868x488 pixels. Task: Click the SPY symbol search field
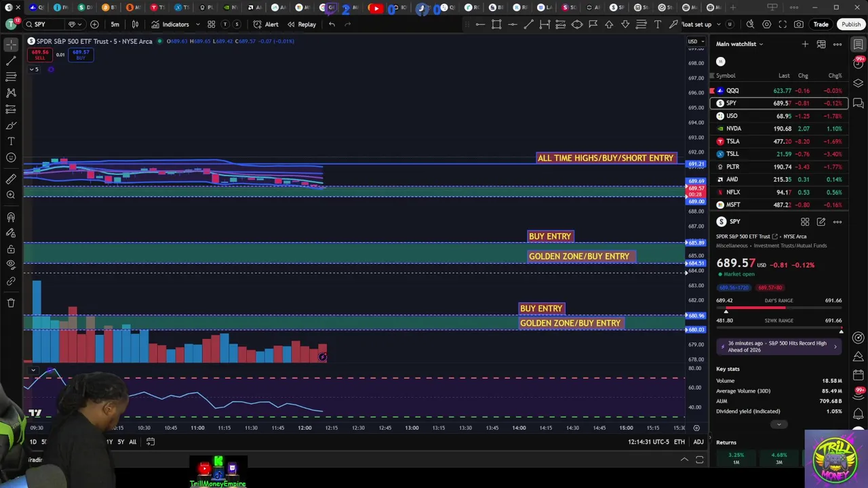pyautogui.click(x=45, y=24)
